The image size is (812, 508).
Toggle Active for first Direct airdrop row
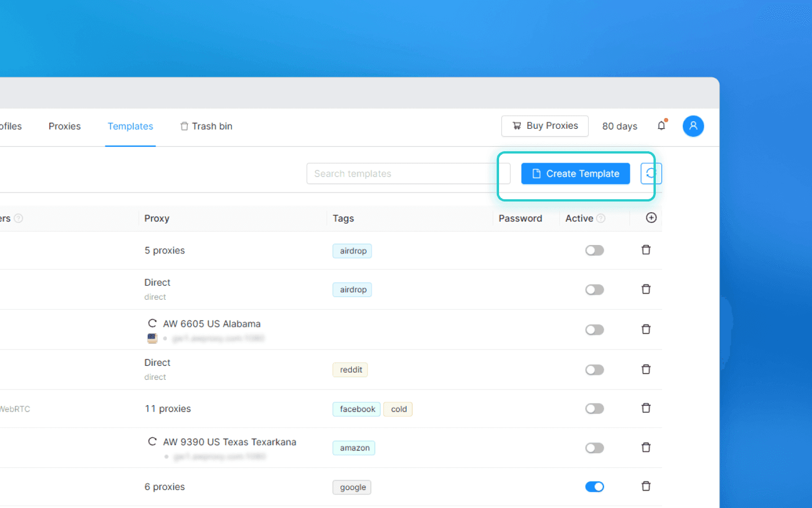click(x=594, y=290)
